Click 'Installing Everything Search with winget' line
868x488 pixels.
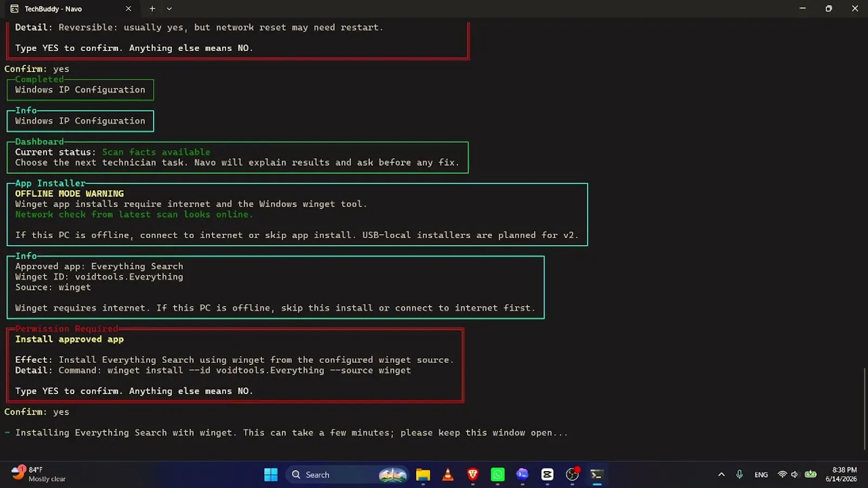[291, 433]
